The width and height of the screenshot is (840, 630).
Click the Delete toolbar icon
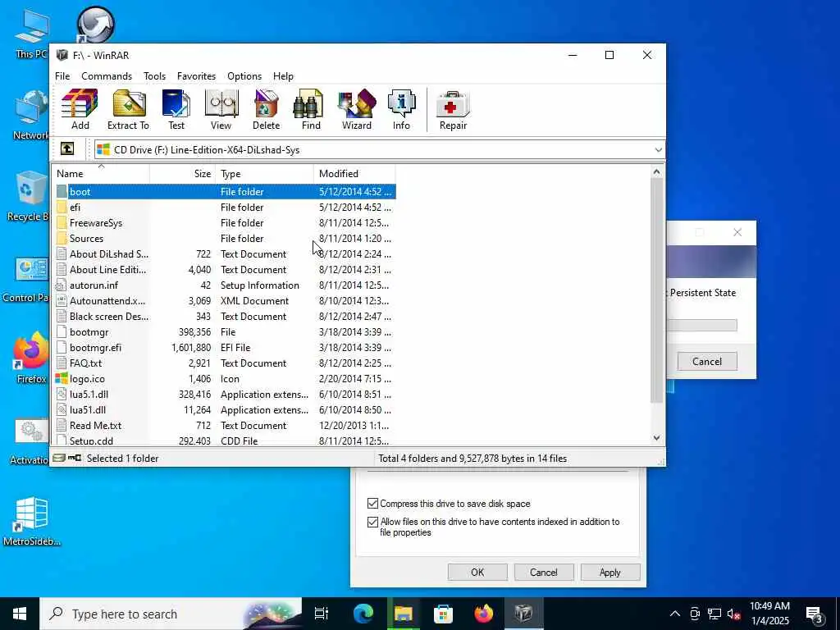pyautogui.click(x=266, y=110)
